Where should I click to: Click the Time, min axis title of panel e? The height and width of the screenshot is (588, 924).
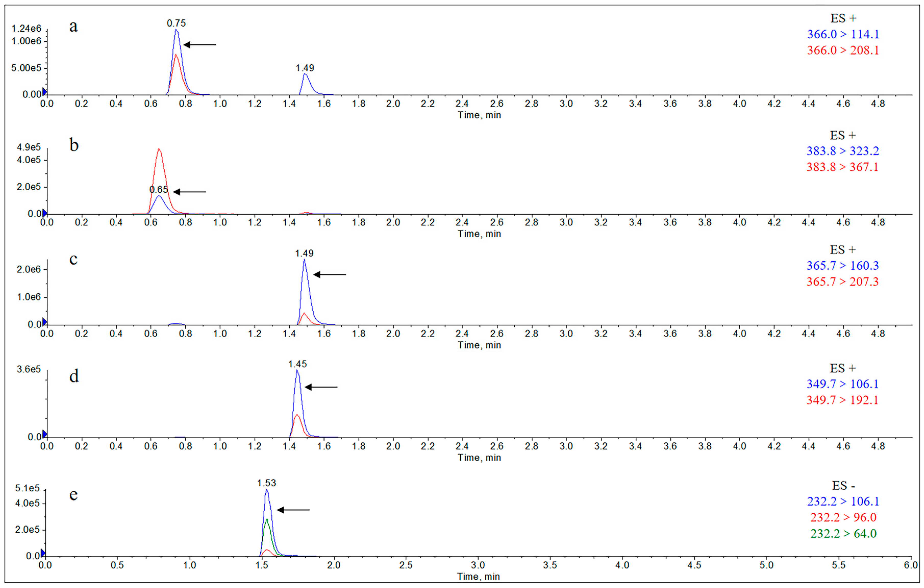[478, 577]
